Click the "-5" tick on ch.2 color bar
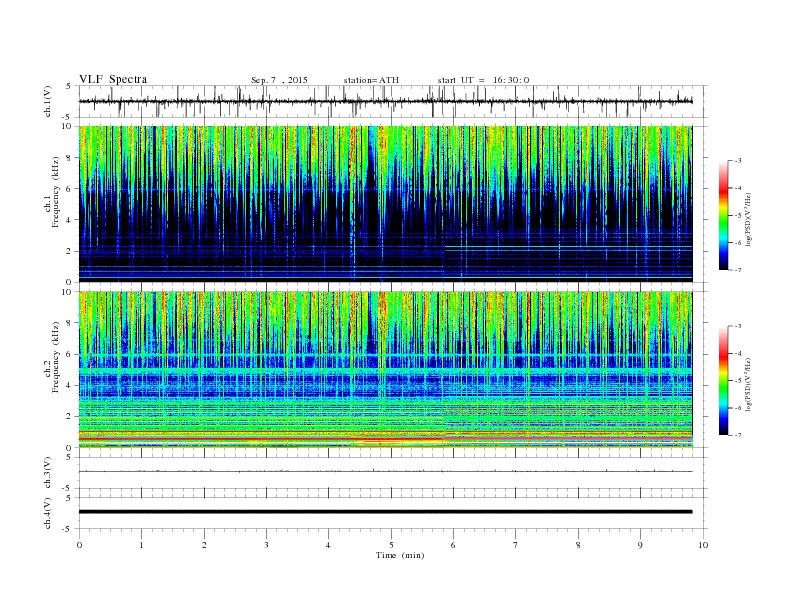 (738, 381)
